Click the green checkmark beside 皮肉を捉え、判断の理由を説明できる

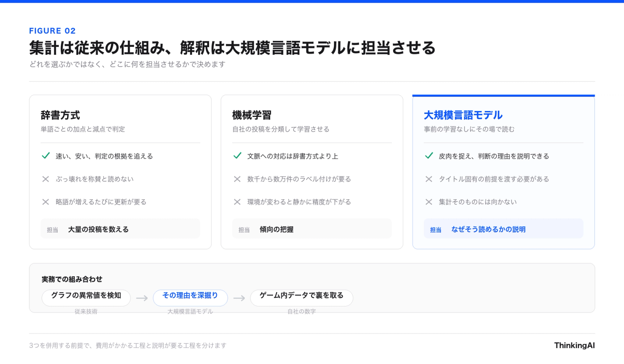[x=429, y=156]
